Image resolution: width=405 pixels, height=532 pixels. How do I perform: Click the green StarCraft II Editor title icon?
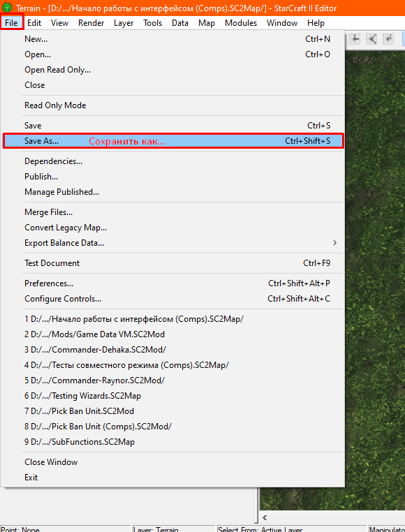click(x=7, y=8)
